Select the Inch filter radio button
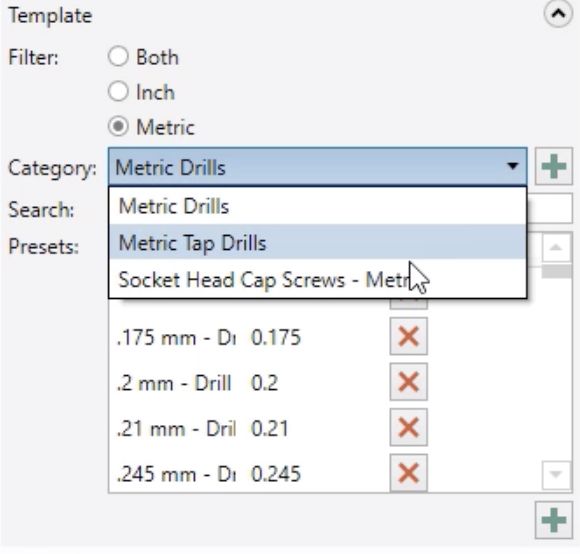The image size is (580, 554). pyautogui.click(x=118, y=91)
